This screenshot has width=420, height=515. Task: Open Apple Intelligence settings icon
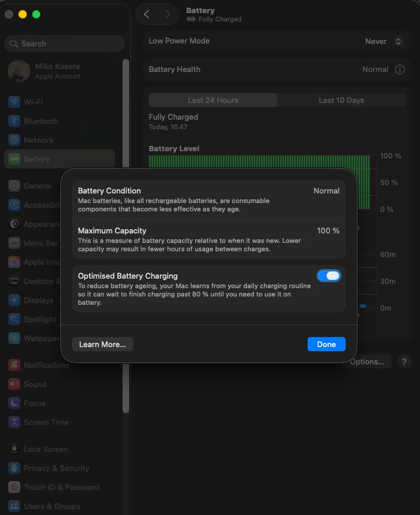coord(14,262)
